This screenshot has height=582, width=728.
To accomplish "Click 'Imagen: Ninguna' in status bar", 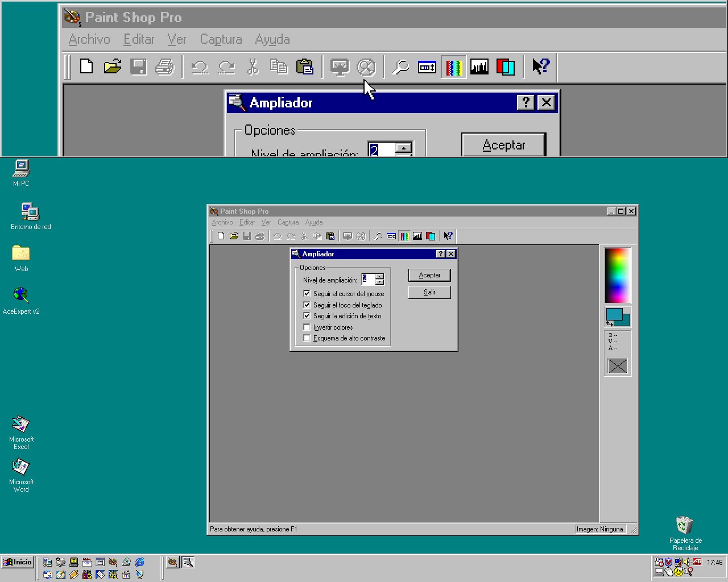I will click(600, 529).
